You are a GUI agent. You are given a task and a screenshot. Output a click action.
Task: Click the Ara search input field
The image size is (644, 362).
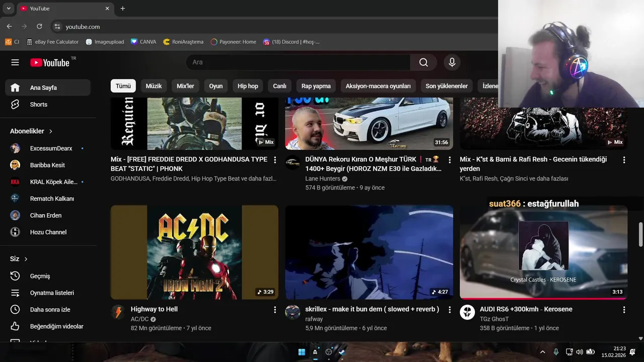(x=298, y=62)
